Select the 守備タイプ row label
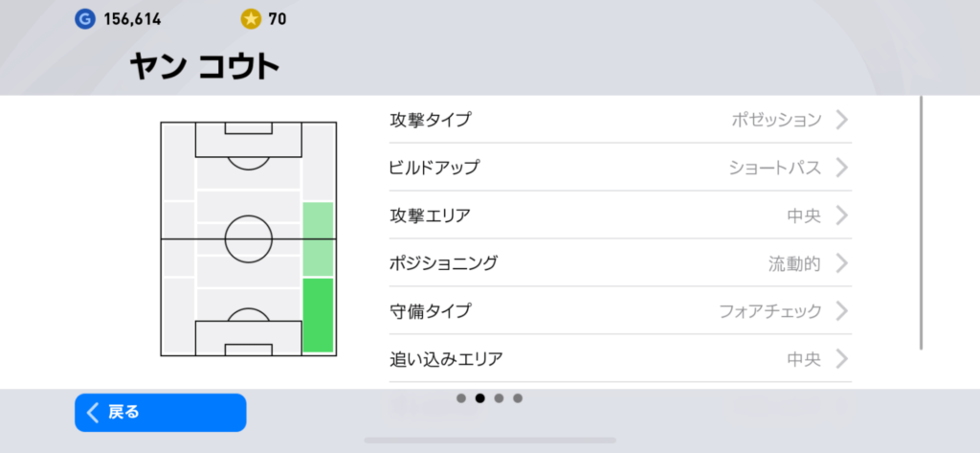Image resolution: width=980 pixels, height=453 pixels. pyautogui.click(x=430, y=311)
